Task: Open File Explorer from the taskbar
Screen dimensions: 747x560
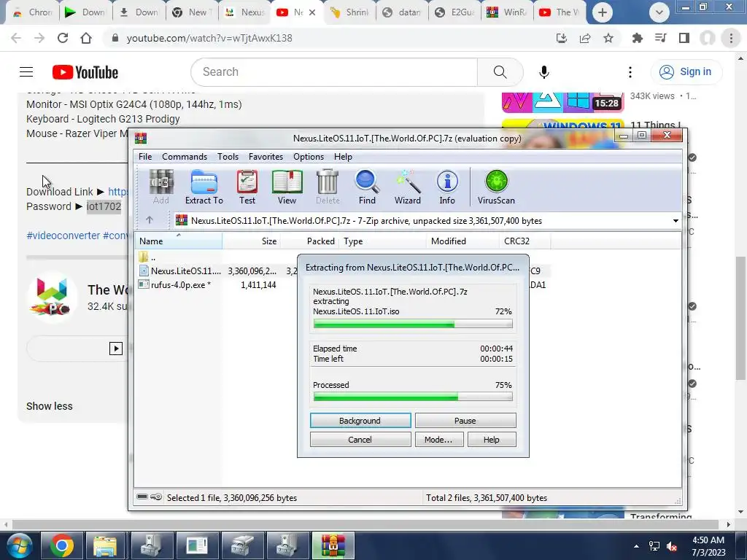Action: coord(105,545)
